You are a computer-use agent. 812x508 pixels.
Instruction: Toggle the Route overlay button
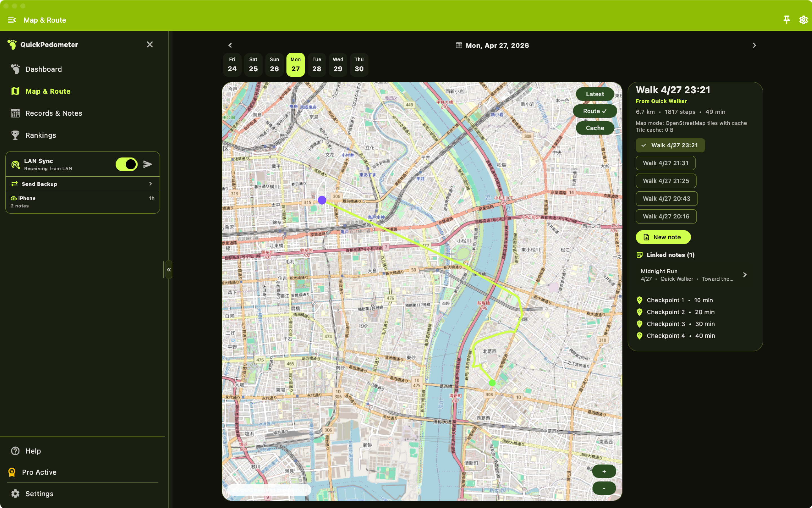pyautogui.click(x=595, y=111)
